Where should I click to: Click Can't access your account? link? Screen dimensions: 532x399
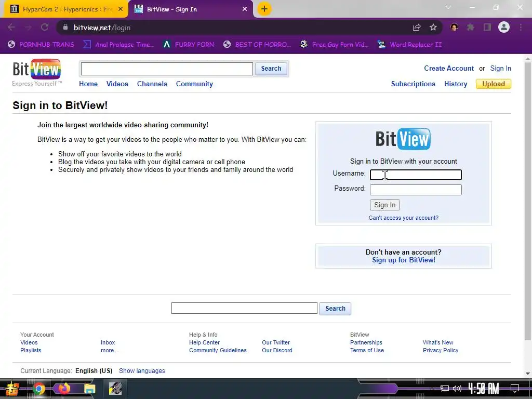tap(403, 218)
